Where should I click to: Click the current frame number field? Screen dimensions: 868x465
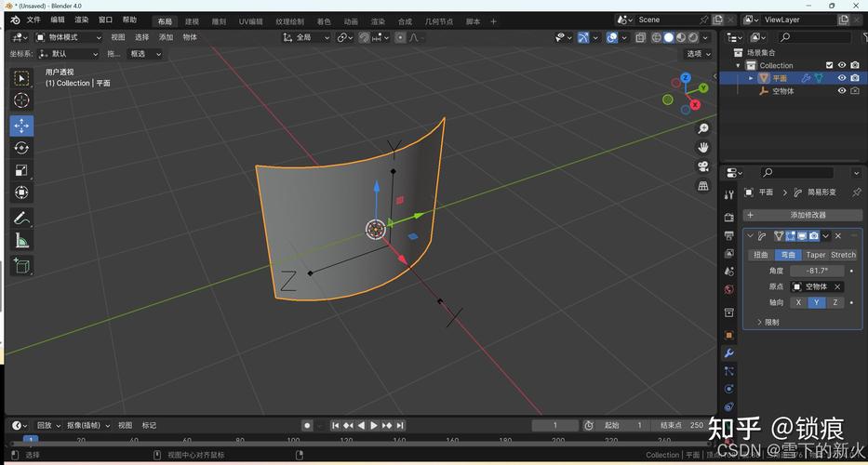pos(555,425)
